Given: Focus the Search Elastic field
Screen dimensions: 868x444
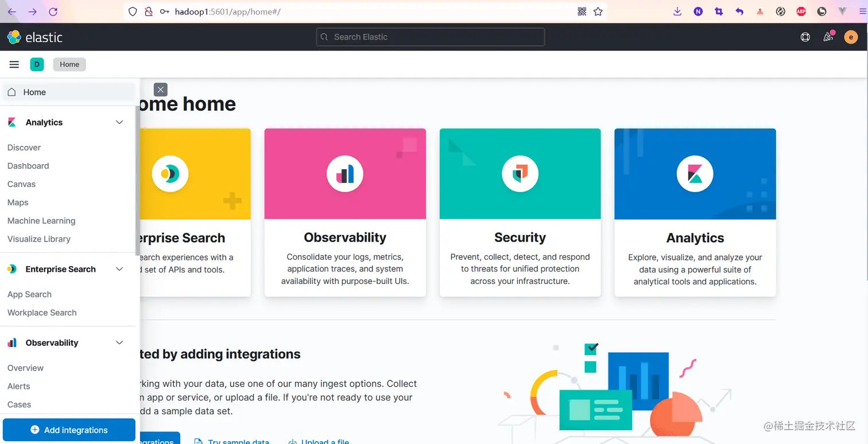Looking at the screenshot, I should click(x=430, y=37).
